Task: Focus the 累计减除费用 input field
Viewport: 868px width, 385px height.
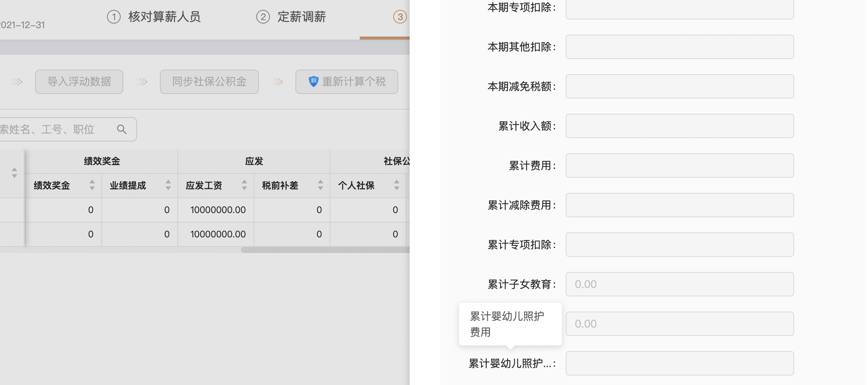Action: coord(680,205)
